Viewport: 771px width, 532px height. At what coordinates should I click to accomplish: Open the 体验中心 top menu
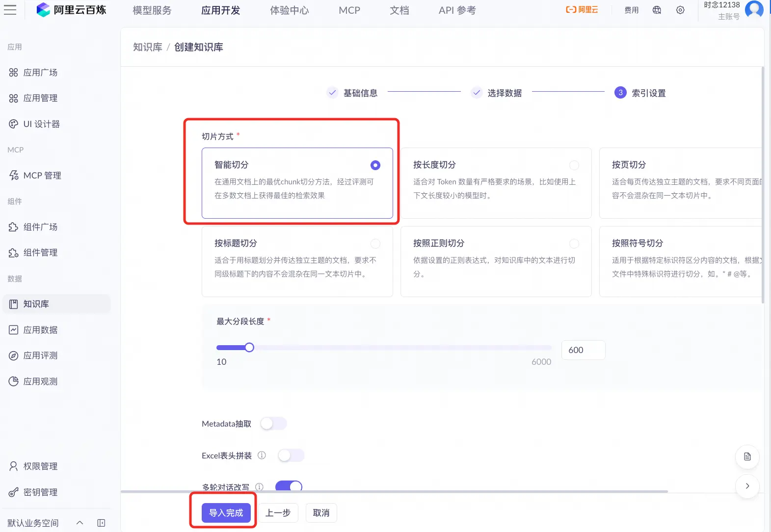click(x=290, y=10)
